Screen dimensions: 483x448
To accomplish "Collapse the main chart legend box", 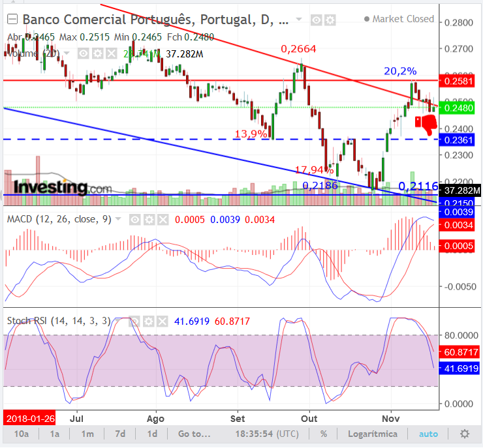I will [12, 20].
